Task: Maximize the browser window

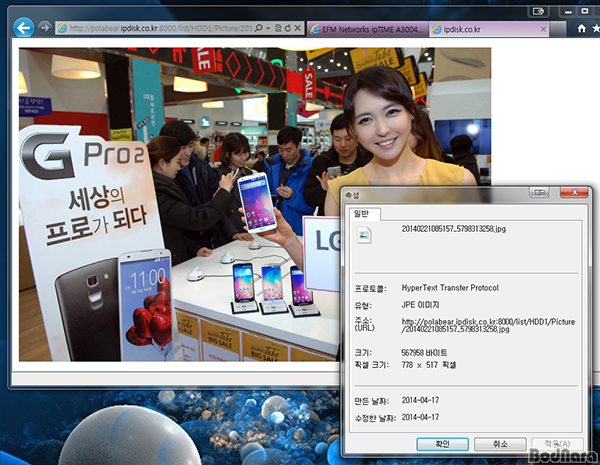Action: 585,11
